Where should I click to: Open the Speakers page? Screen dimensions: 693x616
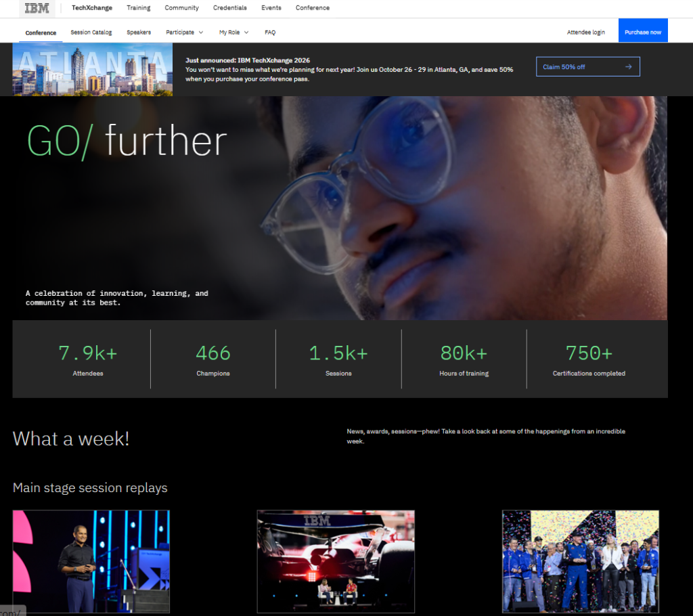point(139,32)
